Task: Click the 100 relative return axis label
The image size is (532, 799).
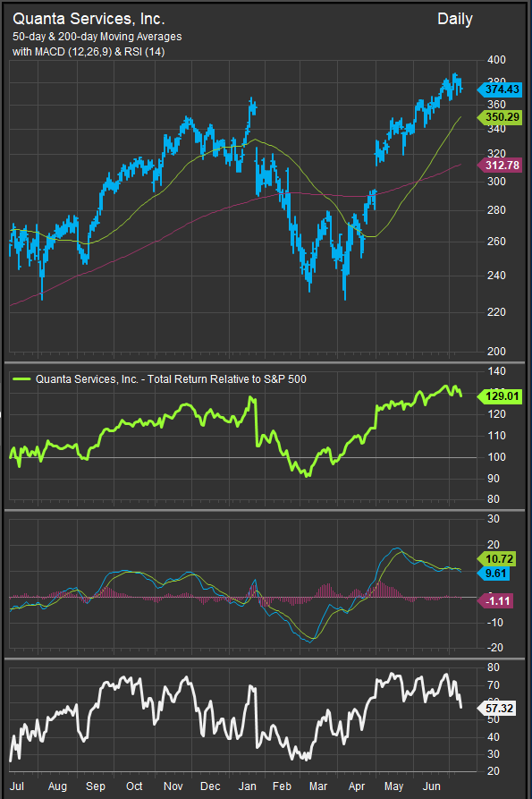Action: click(496, 457)
